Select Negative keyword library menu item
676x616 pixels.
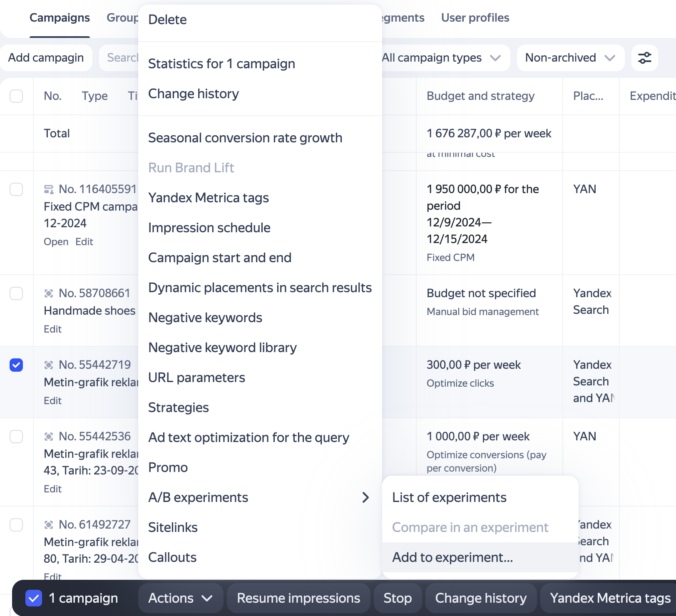pos(222,348)
